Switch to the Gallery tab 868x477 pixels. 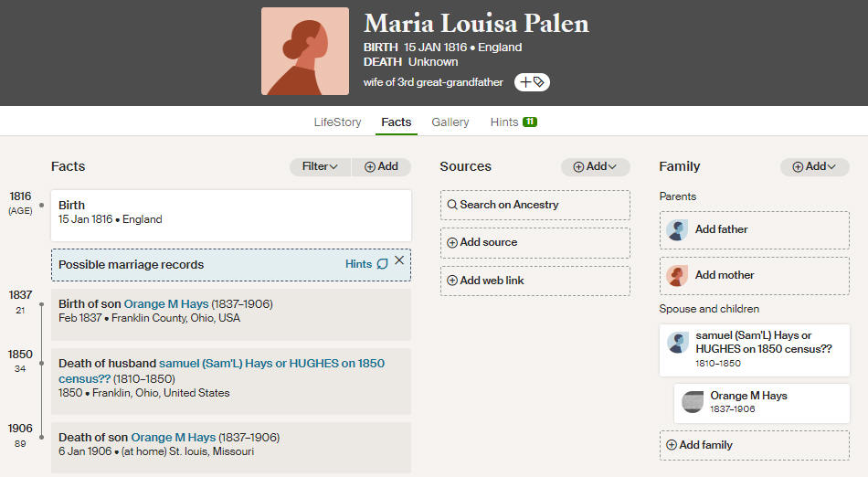tap(450, 122)
